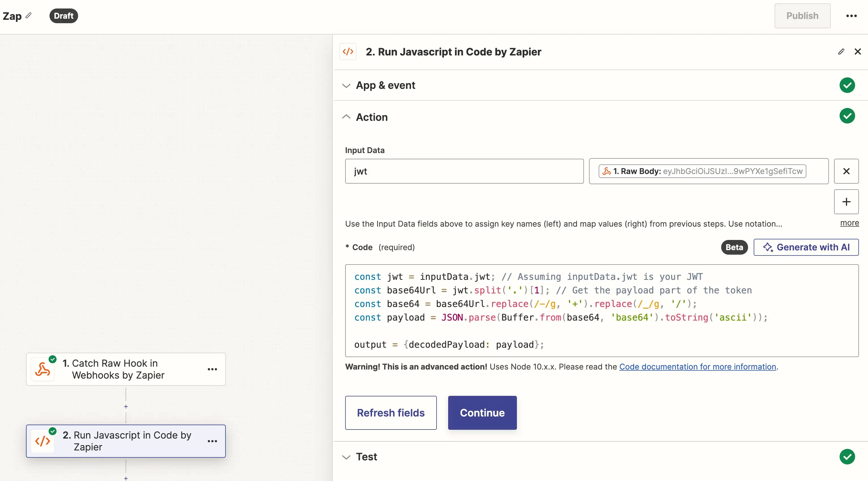Open options menu for Catch Raw Hook step
This screenshot has width=868, height=481.
(212, 369)
